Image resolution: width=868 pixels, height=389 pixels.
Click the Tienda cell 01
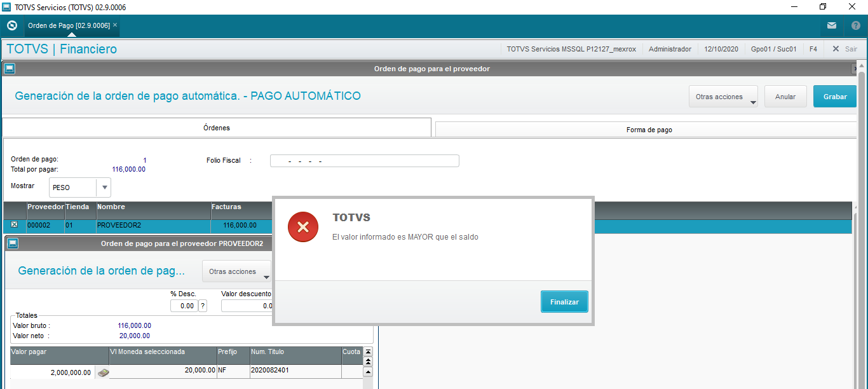tap(81, 225)
